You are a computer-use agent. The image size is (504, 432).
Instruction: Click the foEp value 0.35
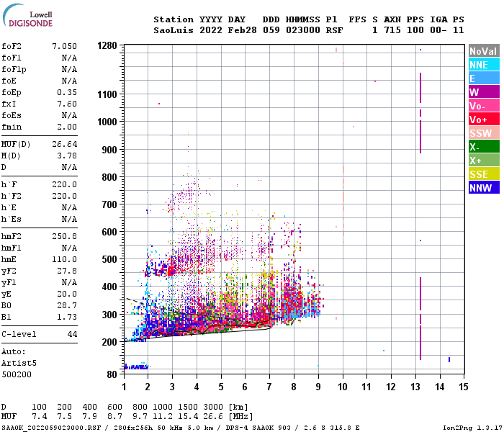pyautogui.click(x=67, y=92)
